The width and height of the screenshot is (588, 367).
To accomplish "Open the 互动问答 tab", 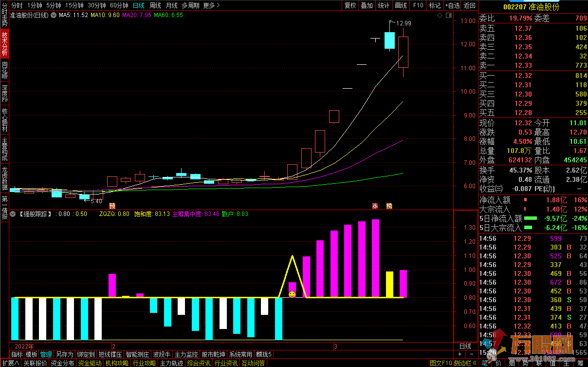I will 253,363.
